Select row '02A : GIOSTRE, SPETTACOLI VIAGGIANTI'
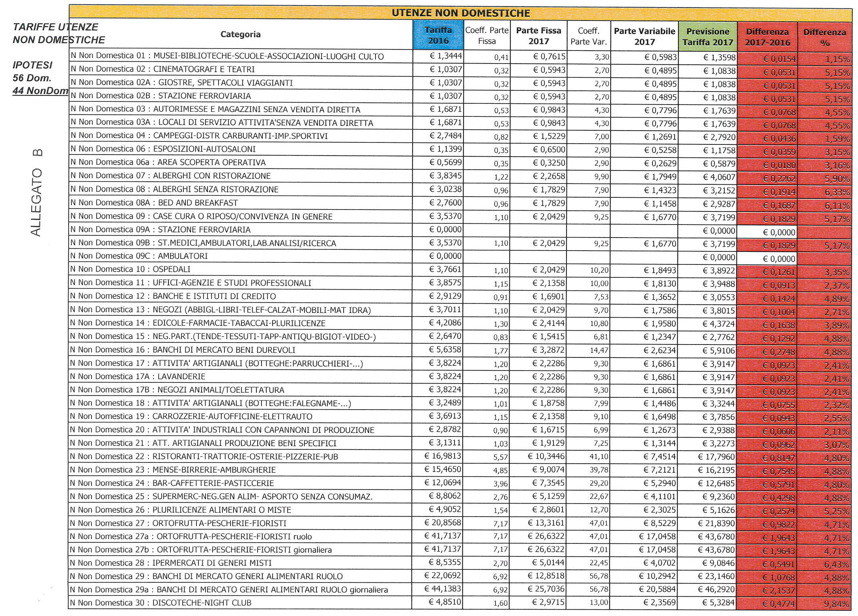858x616 pixels. [x=460, y=83]
